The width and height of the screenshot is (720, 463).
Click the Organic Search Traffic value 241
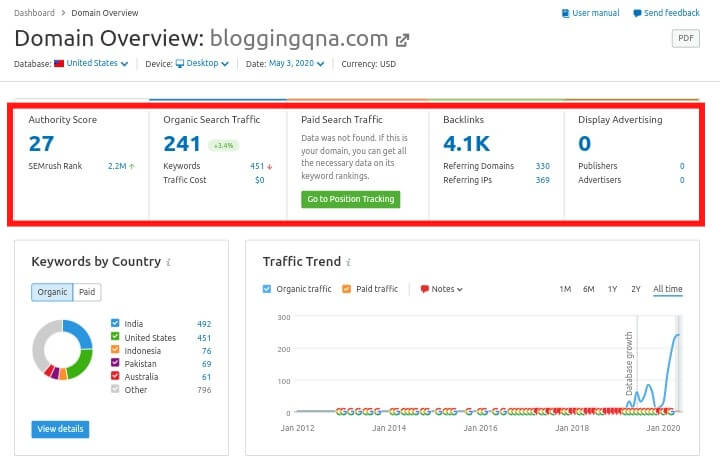point(182,144)
